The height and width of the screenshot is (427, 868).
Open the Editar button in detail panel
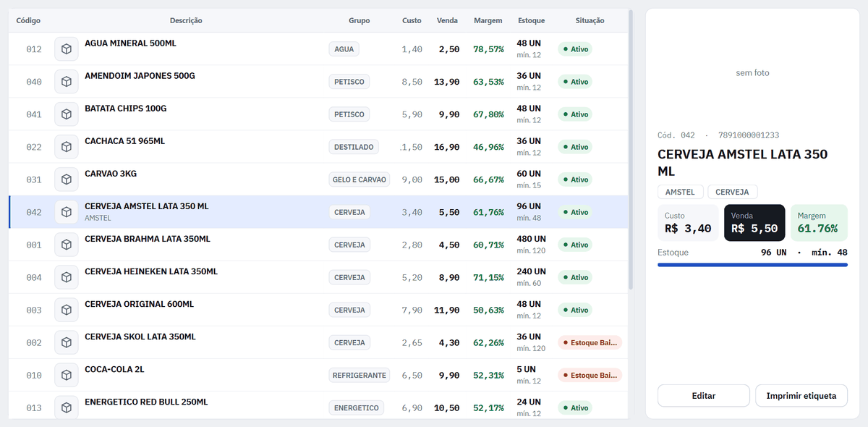pyautogui.click(x=704, y=396)
